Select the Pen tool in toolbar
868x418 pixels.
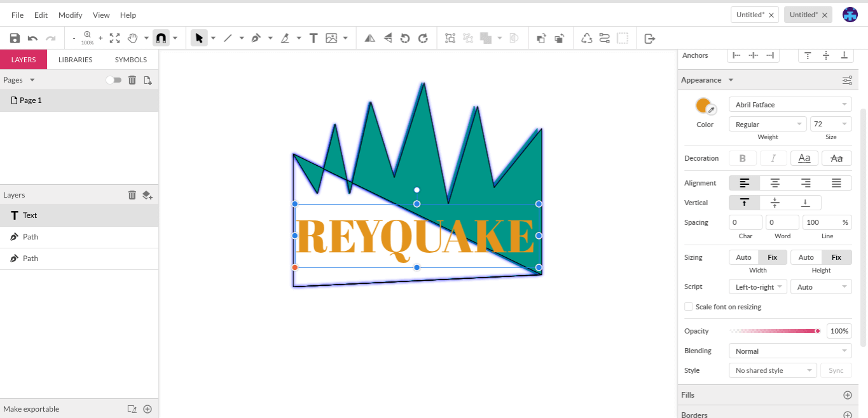pos(256,38)
